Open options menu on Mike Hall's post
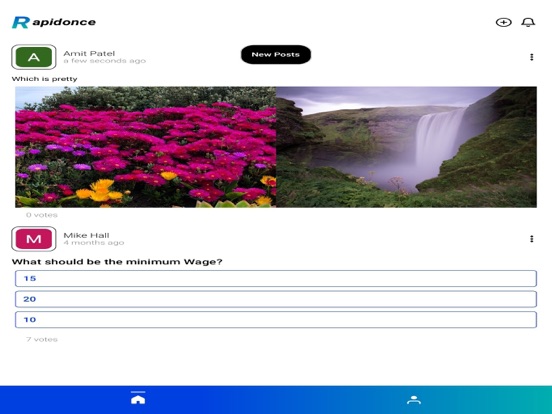The height and width of the screenshot is (414, 552). (x=532, y=239)
